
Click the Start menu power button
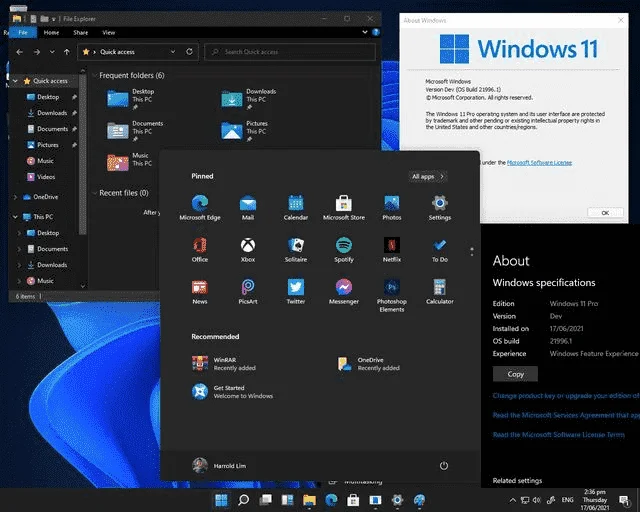[x=444, y=465]
